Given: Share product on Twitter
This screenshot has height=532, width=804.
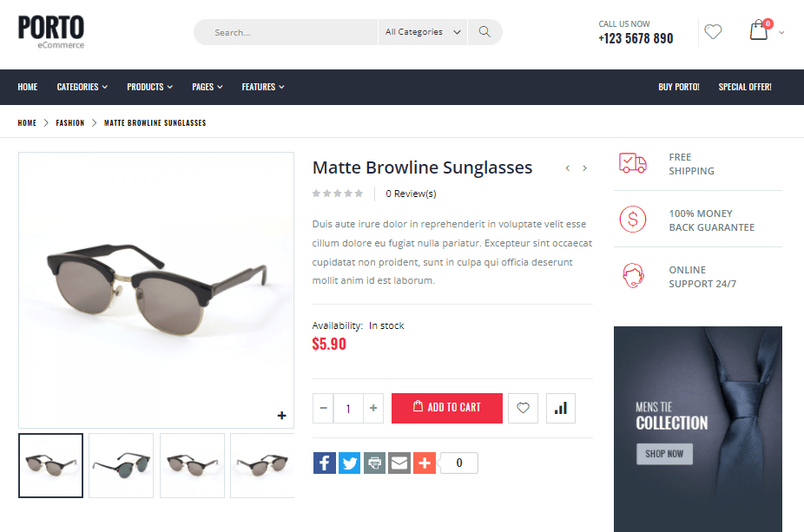Looking at the screenshot, I should pos(350,463).
